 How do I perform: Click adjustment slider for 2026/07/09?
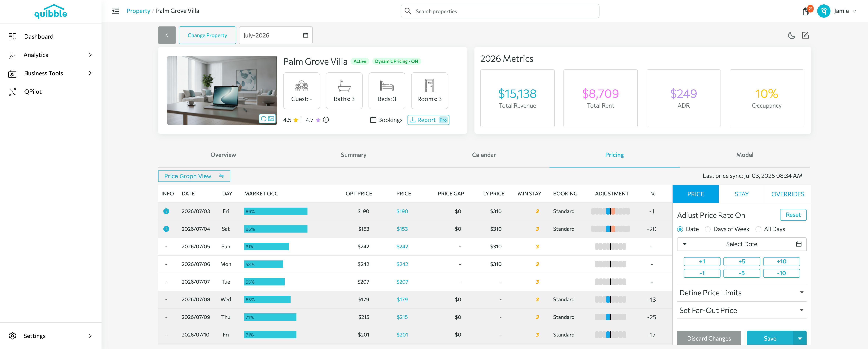coord(610,317)
